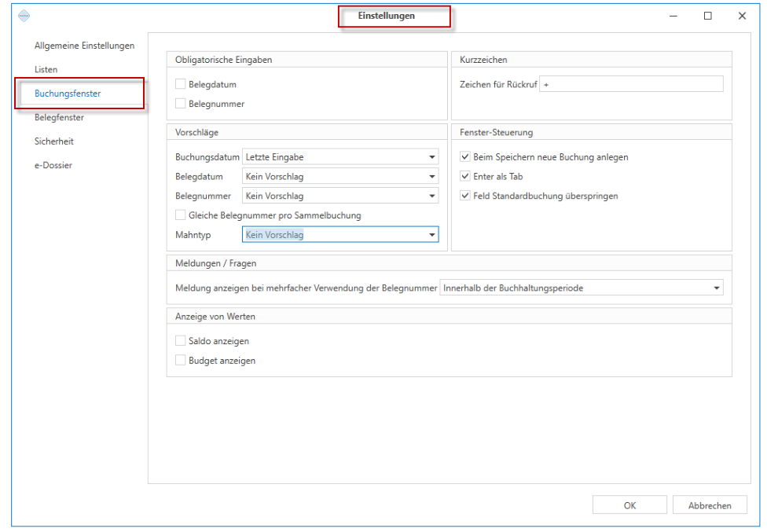Open Sicherheit settings section
Viewport: 767px width, 532px height.
(x=53, y=141)
